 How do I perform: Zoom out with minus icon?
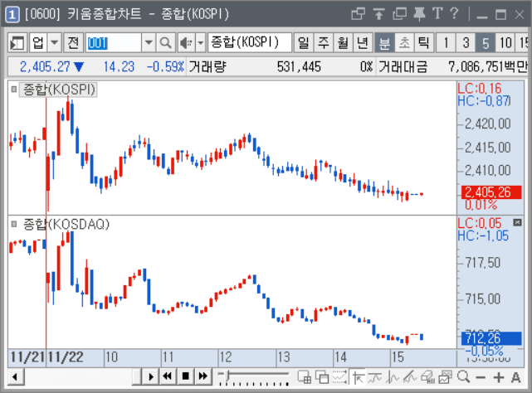481,377
